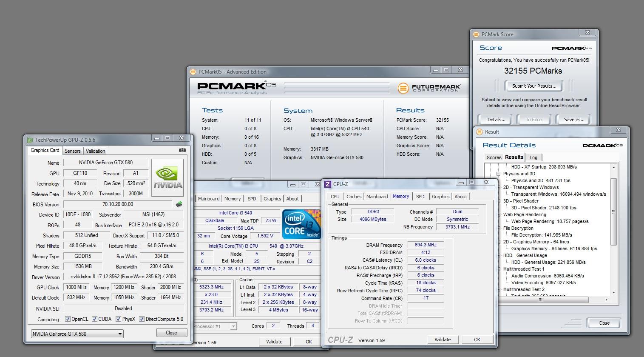Click the Details... button
644x357 pixels.
point(496,120)
